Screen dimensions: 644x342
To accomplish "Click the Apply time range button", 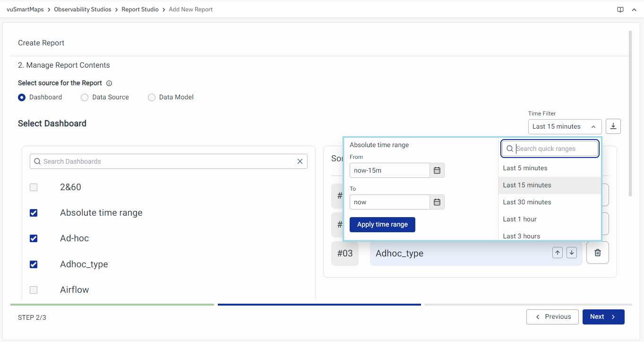I will pos(382,225).
